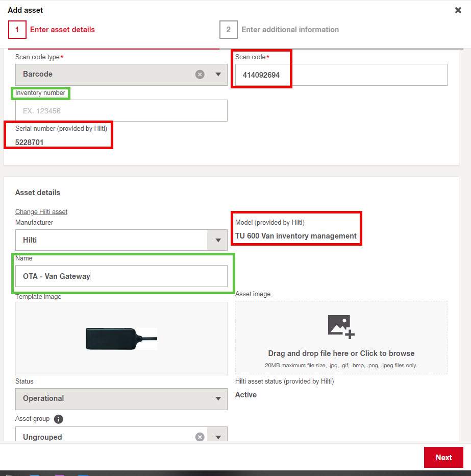Open the Change Hilti asset link

(41, 212)
